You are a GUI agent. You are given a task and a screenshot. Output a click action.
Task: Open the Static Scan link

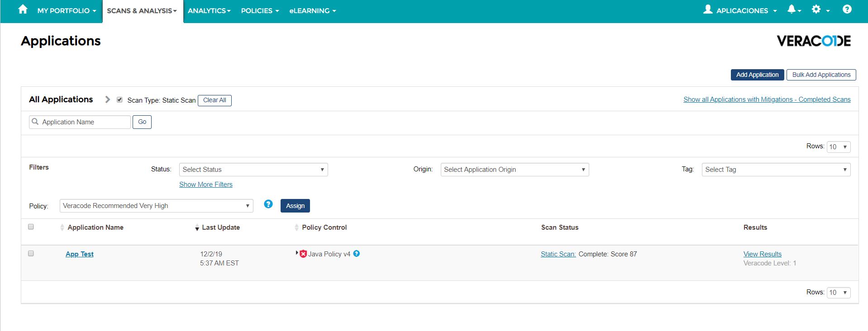click(558, 254)
